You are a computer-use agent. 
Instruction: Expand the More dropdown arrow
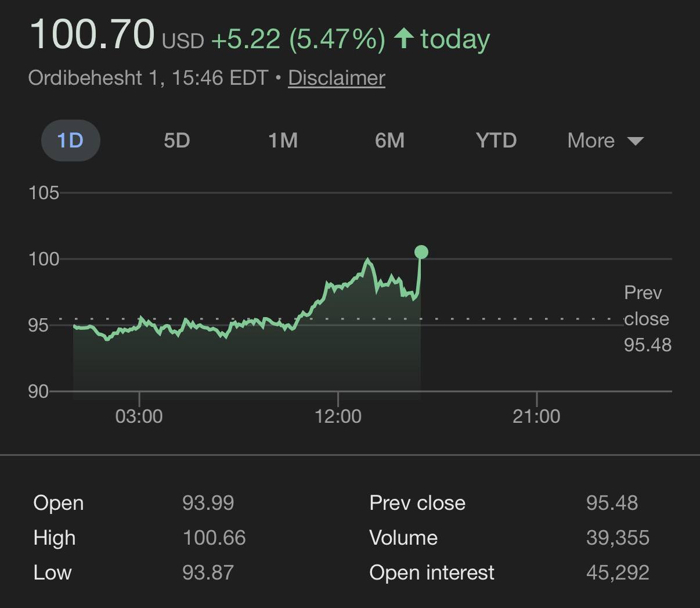pyautogui.click(x=636, y=141)
